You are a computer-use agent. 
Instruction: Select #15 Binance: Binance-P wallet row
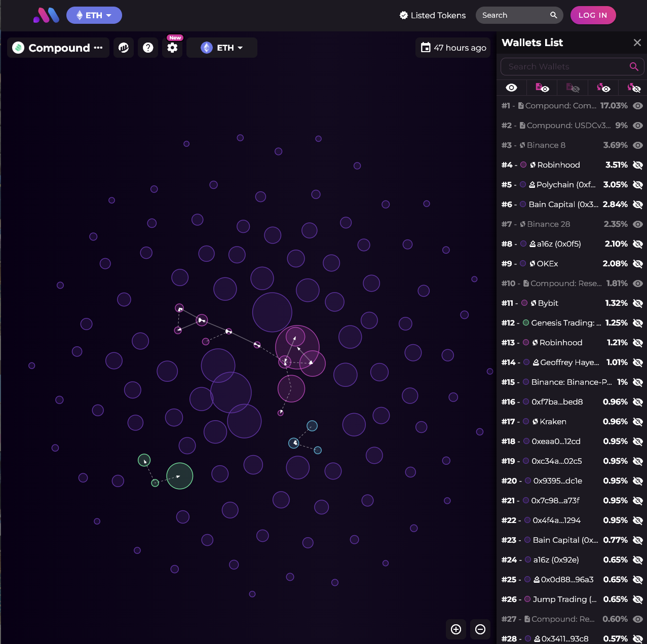(x=572, y=382)
